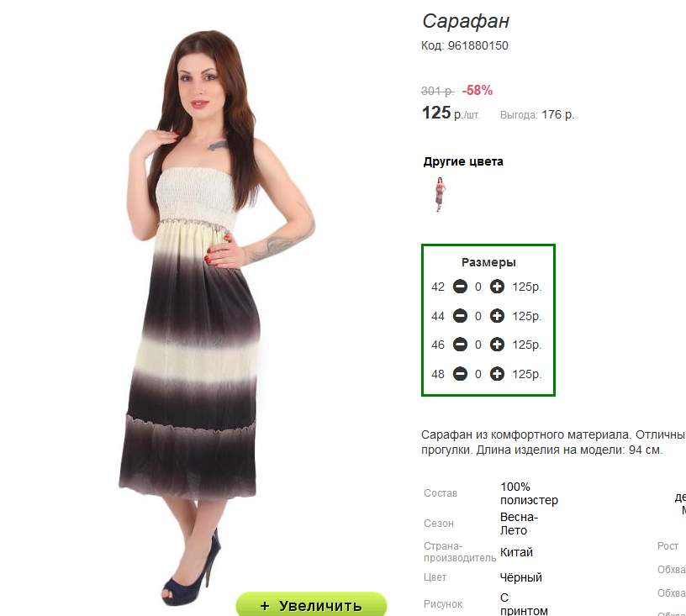Select the quantity value for size 42
This screenshot has height=616, width=686.
click(x=478, y=287)
